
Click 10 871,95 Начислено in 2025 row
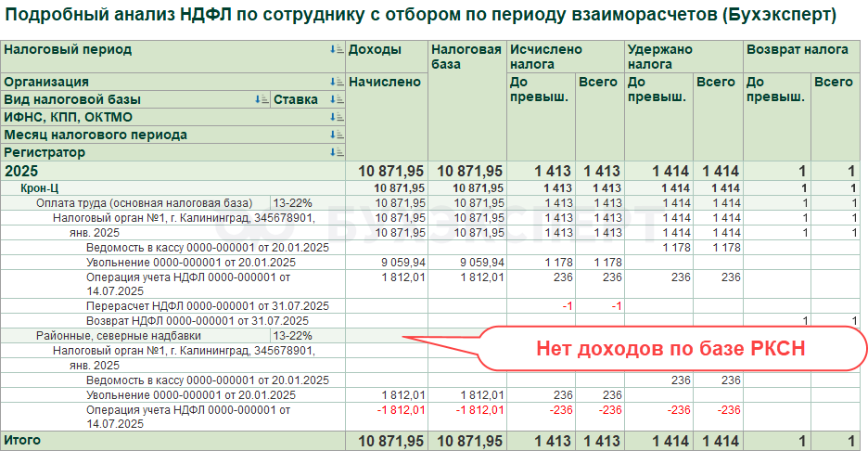391,171
